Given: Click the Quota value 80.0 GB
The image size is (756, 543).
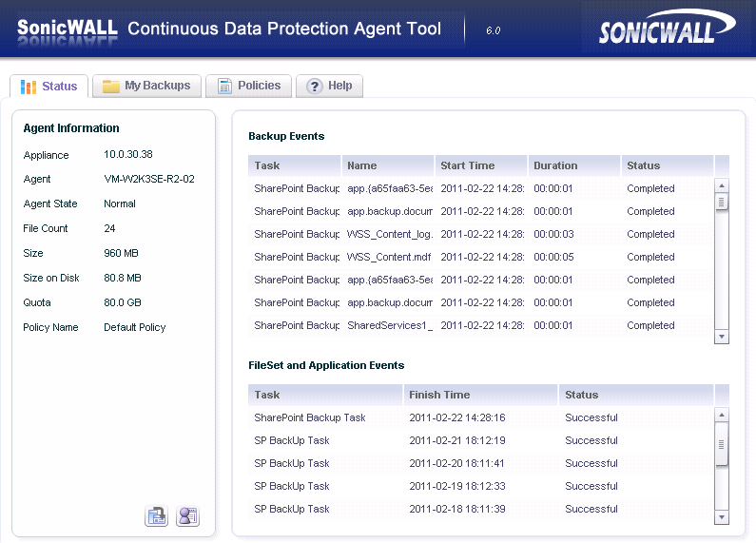Looking at the screenshot, I should (123, 302).
